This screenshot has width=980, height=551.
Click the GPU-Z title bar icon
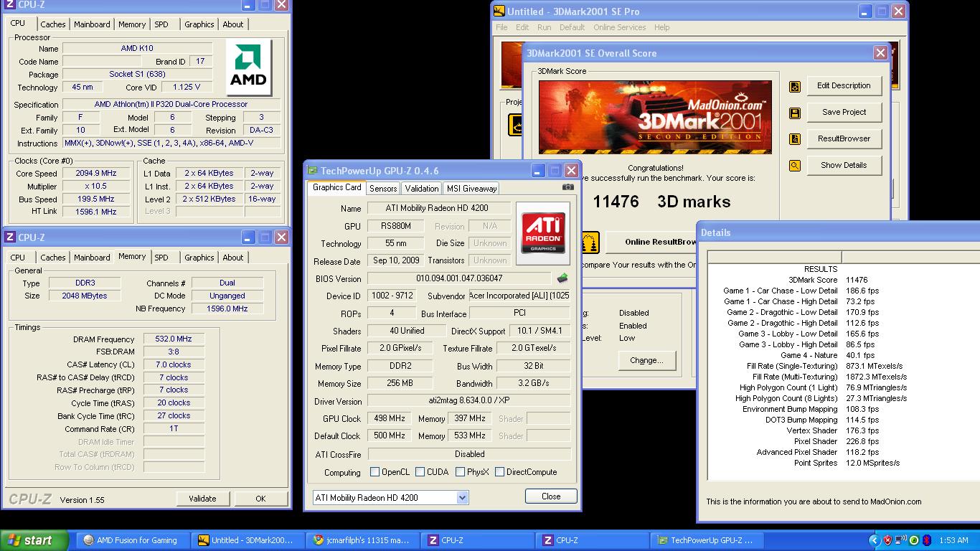[x=312, y=171]
